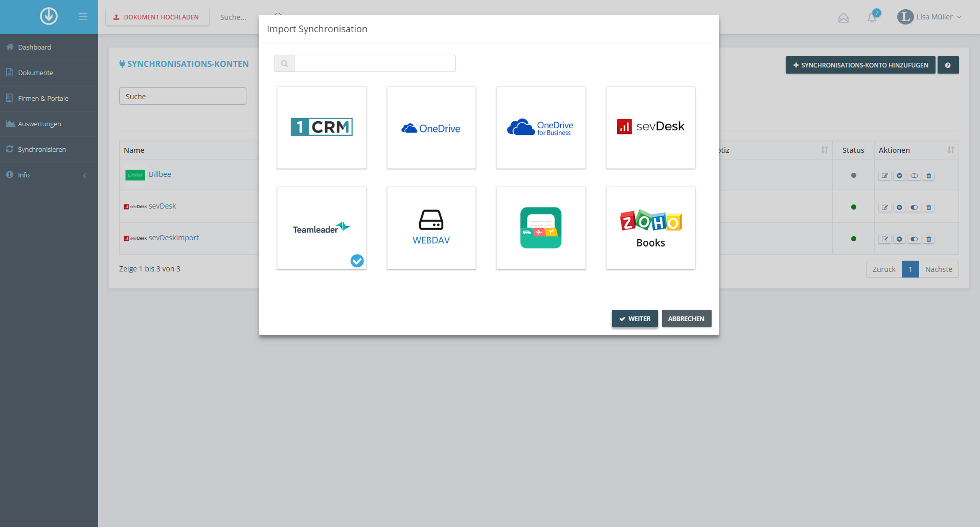Run the Billbee synchronisation now
This screenshot has width=980, height=527.
point(899,176)
